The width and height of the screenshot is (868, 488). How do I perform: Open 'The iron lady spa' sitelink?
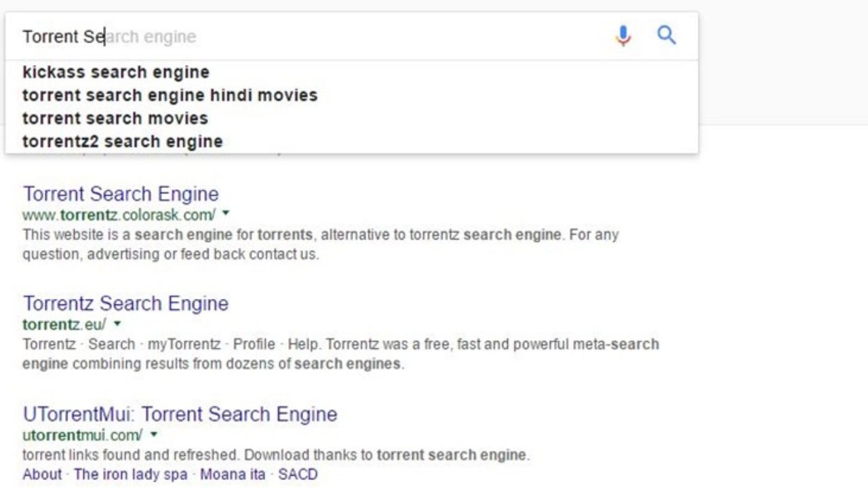pyautogui.click(x=130, y=474)
